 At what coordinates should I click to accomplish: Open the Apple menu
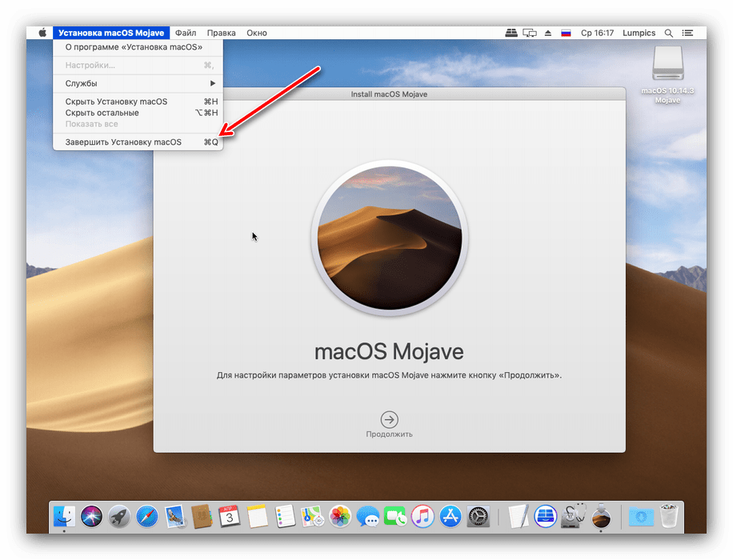coord(42,33)
